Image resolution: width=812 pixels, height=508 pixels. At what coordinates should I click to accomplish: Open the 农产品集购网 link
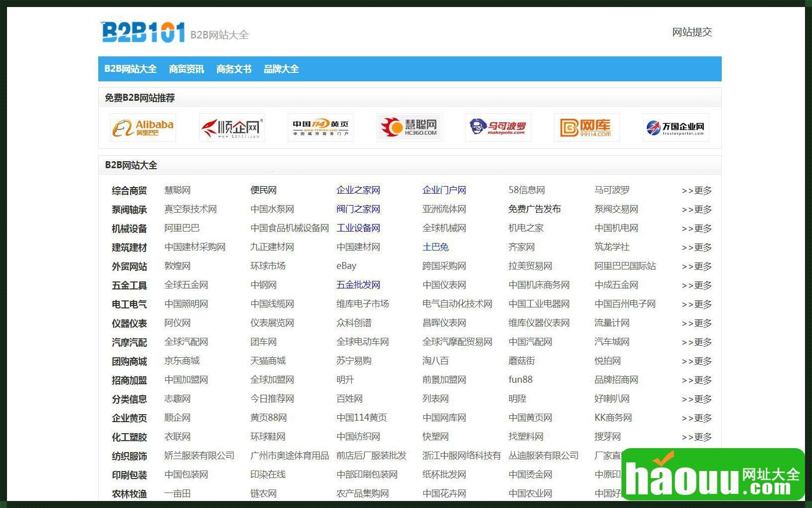point(363,494)
